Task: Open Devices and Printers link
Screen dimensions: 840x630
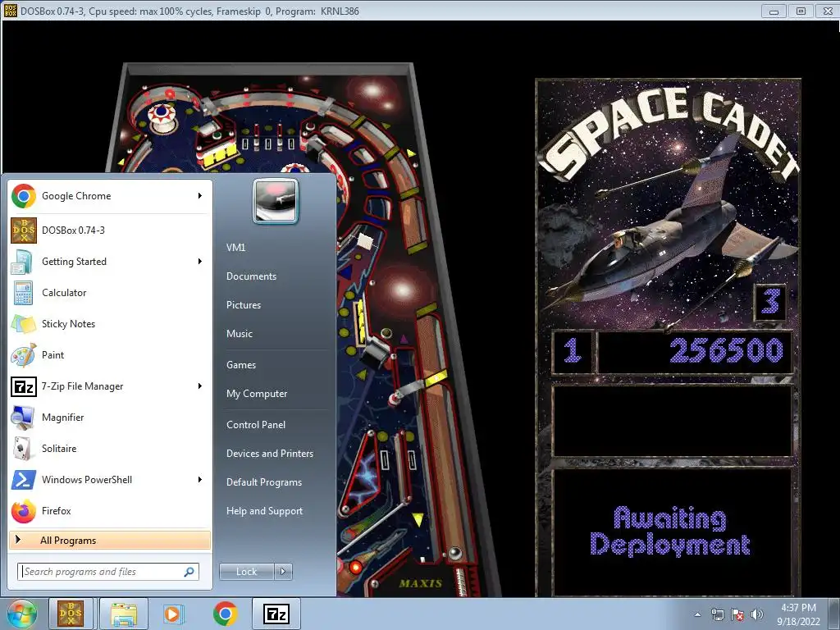Action: 270,454
